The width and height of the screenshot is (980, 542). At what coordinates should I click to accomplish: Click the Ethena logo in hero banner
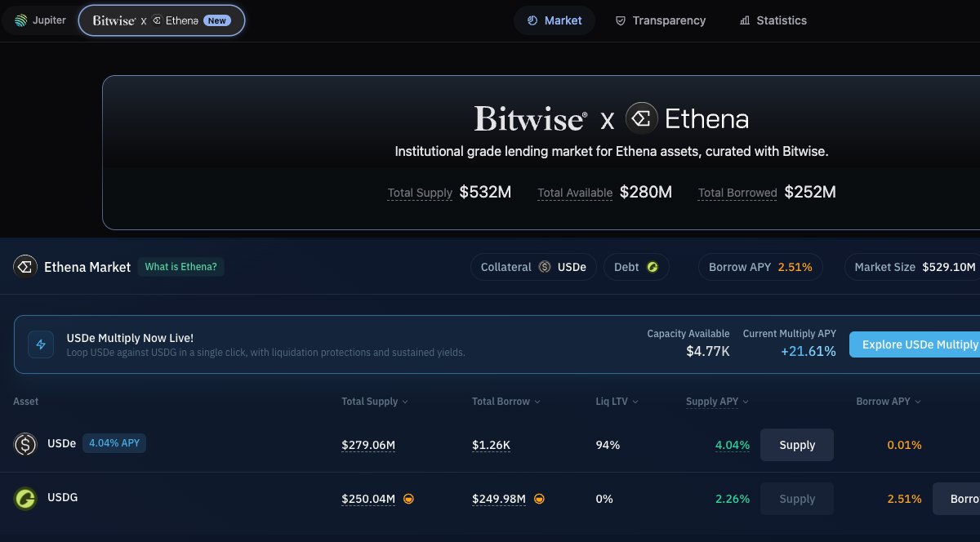[x=642, y=119]
